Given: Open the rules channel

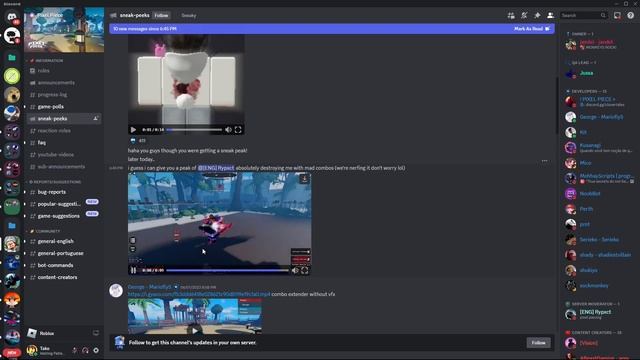Looking at the screenshot, I should (64, 71).
